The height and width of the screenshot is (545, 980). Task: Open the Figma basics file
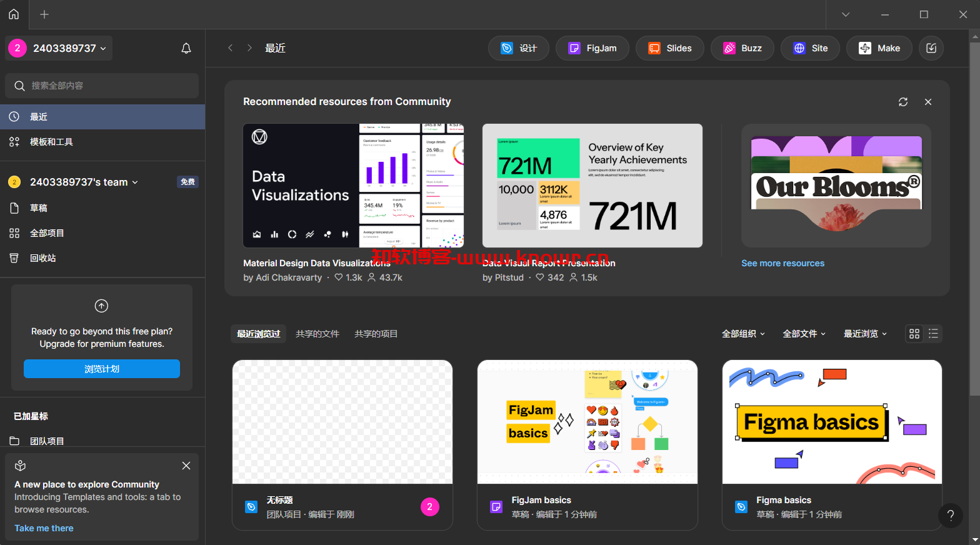click(x=832, y=445)
